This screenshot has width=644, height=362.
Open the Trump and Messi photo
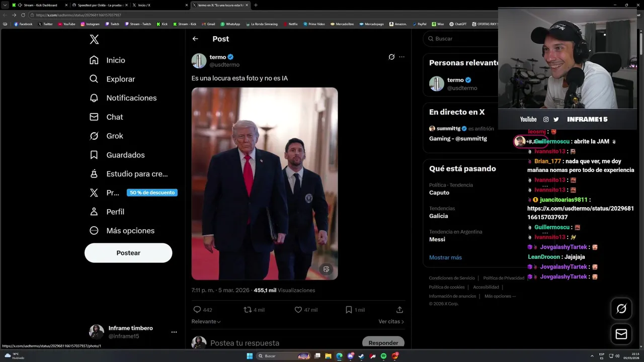[x=265, y=184]
